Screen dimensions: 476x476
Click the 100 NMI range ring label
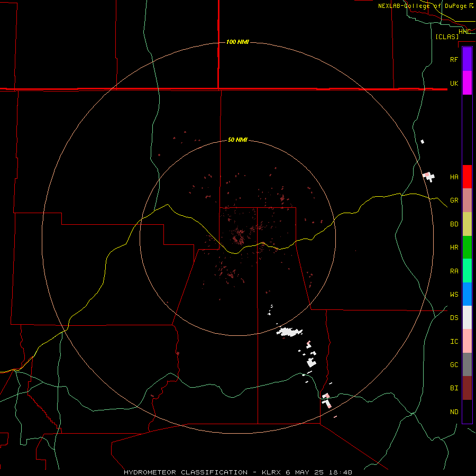pyautogui.click(x=237, y=42)
